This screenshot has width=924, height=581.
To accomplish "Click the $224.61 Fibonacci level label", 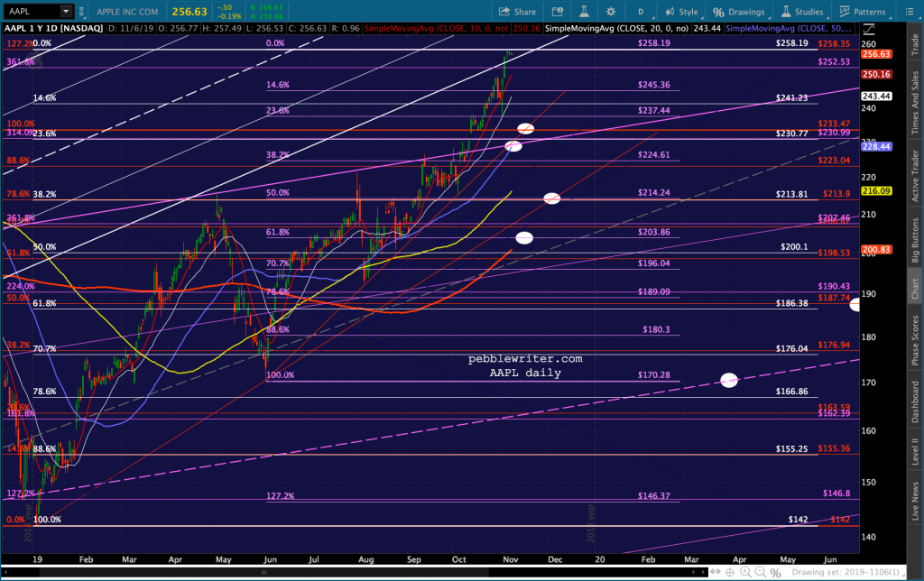I will click(x=653, y=155).
